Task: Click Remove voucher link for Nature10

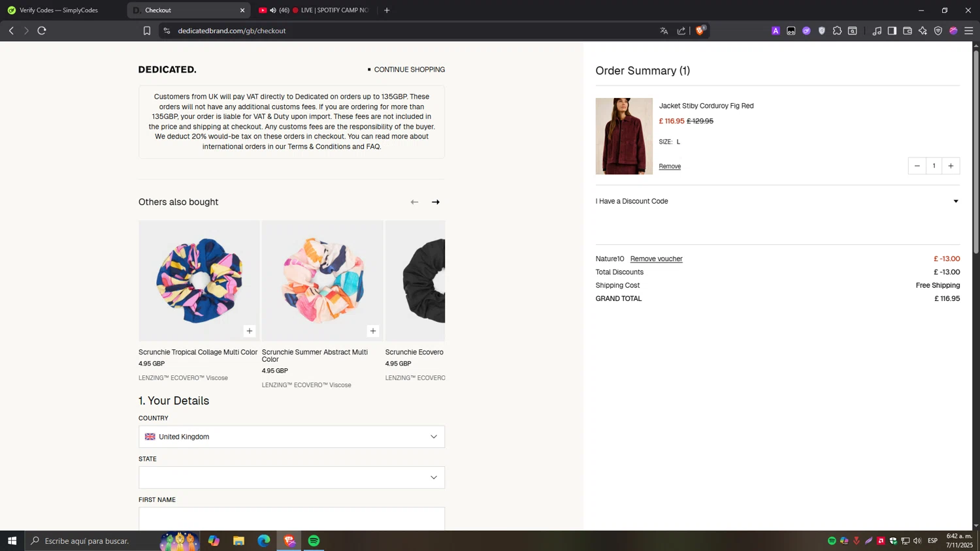Action: (656, 259)
